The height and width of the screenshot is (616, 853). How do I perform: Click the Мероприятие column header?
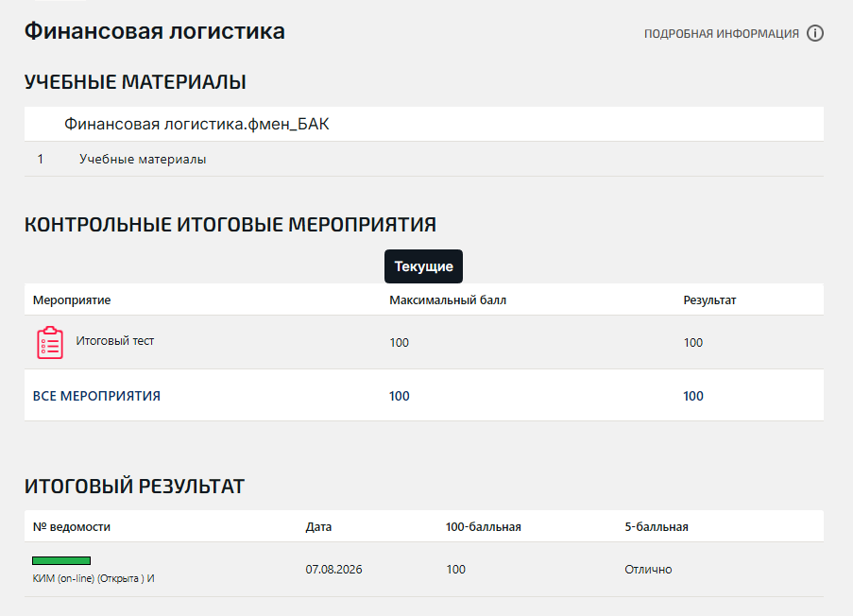pyautogui.click(x=72, y=299)
